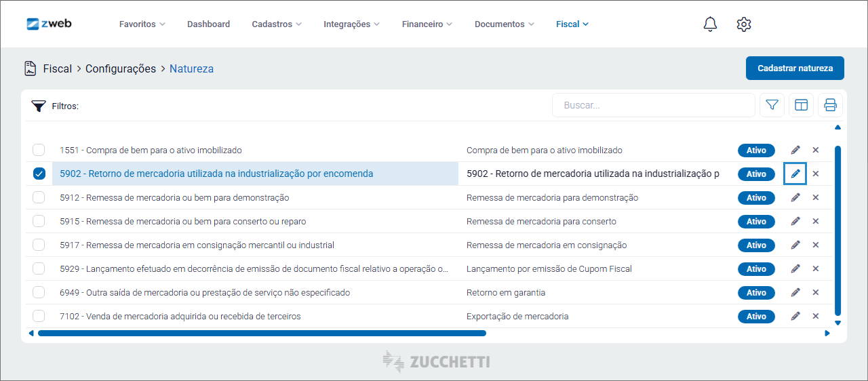Image resolution: width=868 pixels, height=381 pixels.
Task: Expand the Cadastros dropdown menu
Action: 277,24
